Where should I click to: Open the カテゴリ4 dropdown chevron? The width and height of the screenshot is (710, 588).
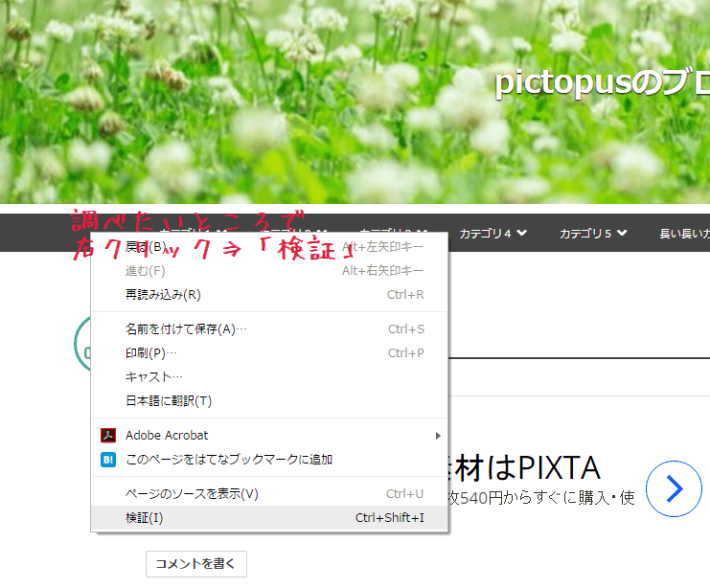point(522,233)
